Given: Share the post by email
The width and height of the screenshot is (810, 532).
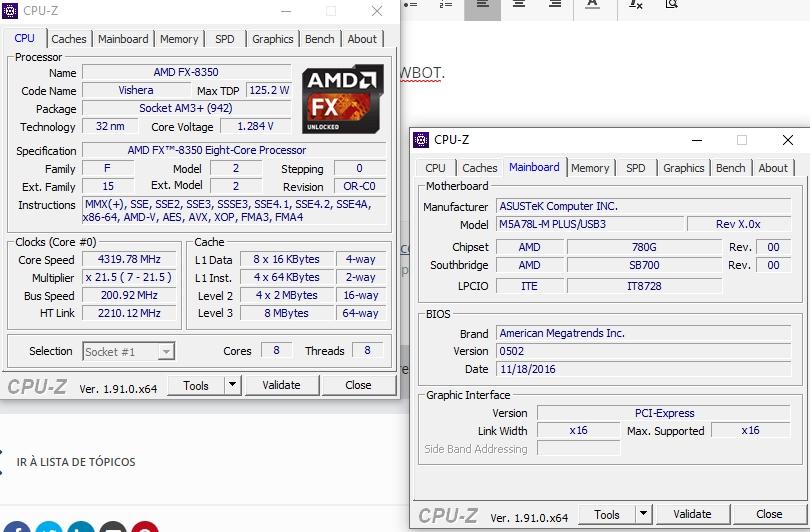Looking at the screenshot, I should pyautogui.click(x=113, y=527).
